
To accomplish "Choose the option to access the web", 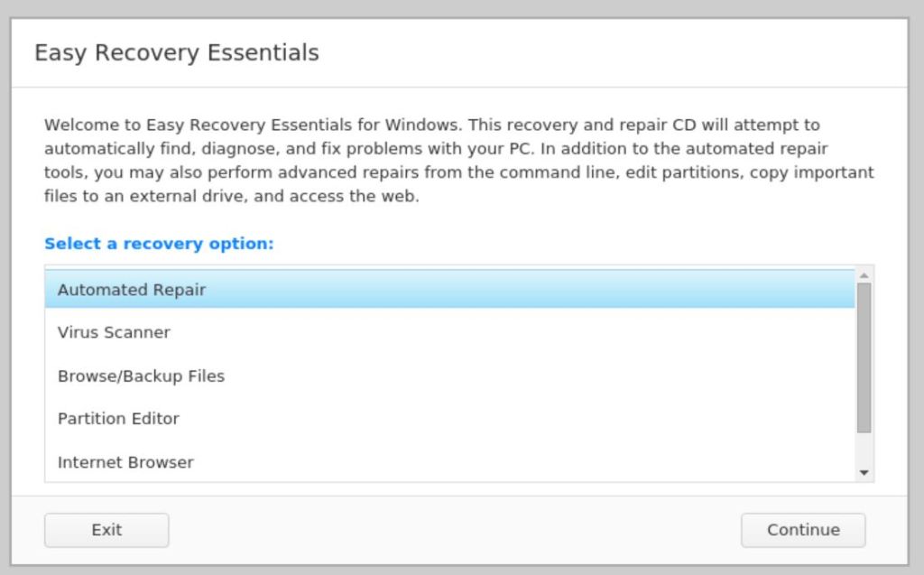I will (125, 462).
